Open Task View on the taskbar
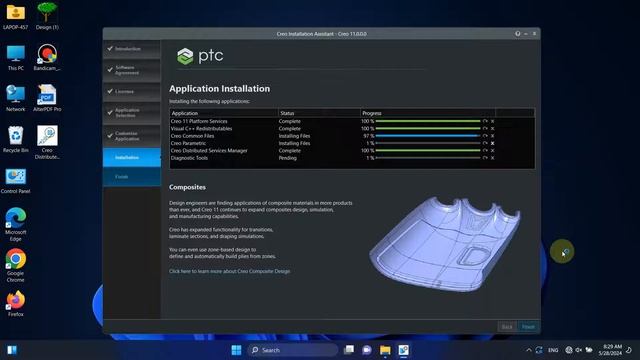Screen dimensions: 640x360 pos(349,350)
